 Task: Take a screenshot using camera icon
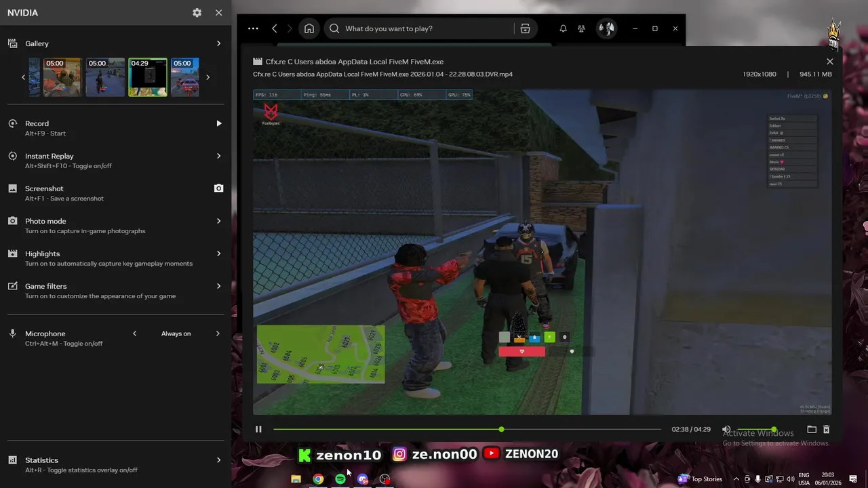click(218, 188)
